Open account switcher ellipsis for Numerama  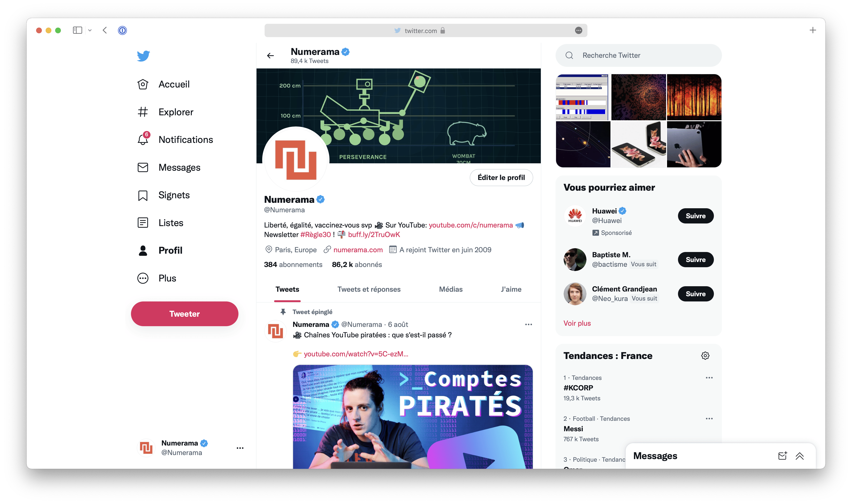(240, 448)
